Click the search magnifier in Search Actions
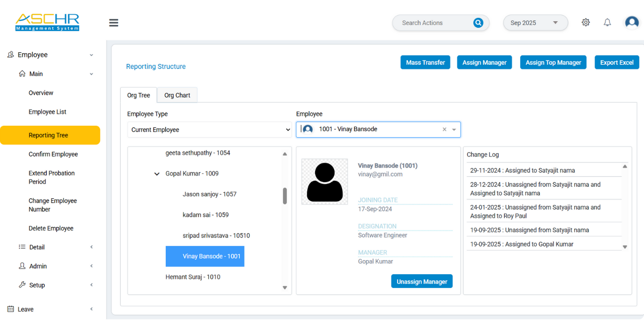644x327 pixels. coord(478,23)
